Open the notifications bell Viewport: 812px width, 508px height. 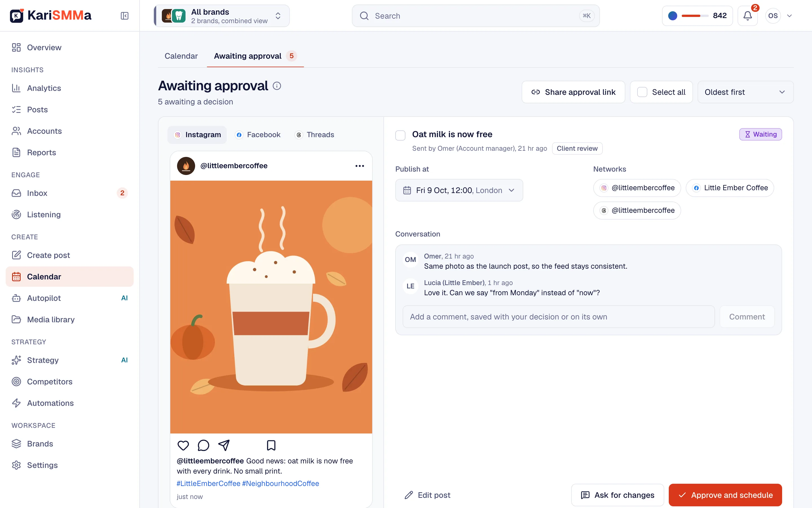point(747,16)
